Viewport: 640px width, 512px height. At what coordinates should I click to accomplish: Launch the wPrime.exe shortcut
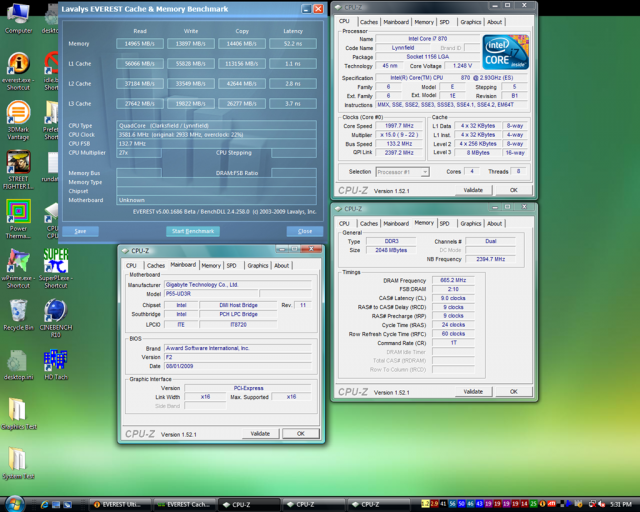(x=18, y=269)
